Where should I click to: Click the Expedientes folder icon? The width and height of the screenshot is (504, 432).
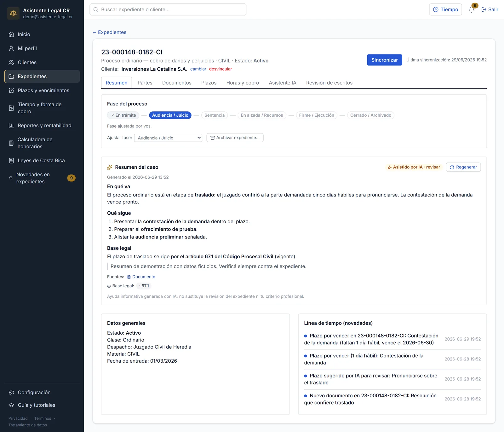pyautogui.click(x=11, y=76)
